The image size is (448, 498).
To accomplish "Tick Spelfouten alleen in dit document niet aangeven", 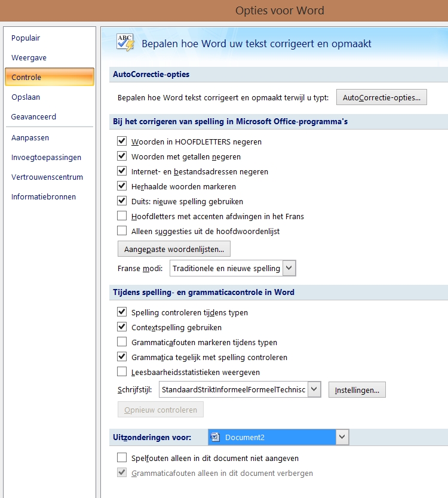I will (x=122, y=458).
